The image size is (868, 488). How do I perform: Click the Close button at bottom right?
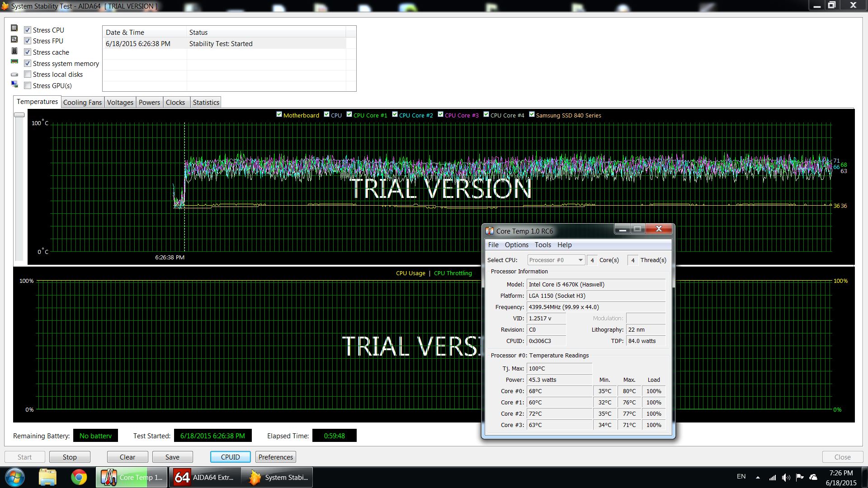pos(843,457)
